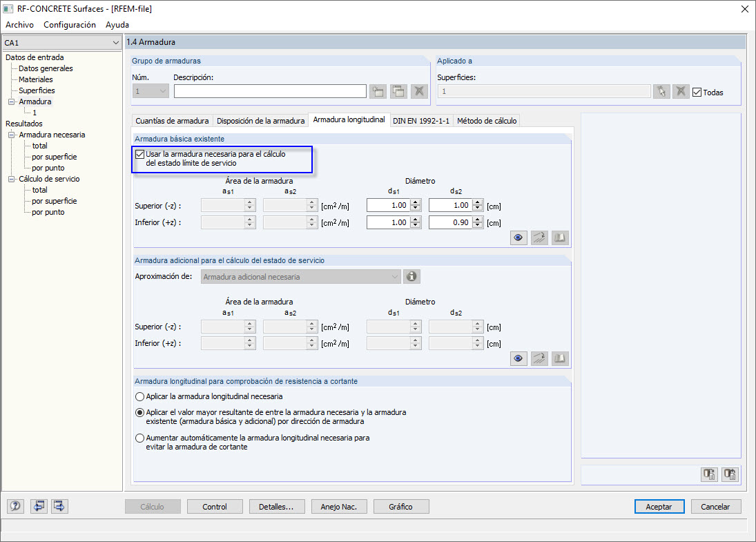
Task: Close the RF-CONCRETE Surfaces window
Action: [744, 9]
